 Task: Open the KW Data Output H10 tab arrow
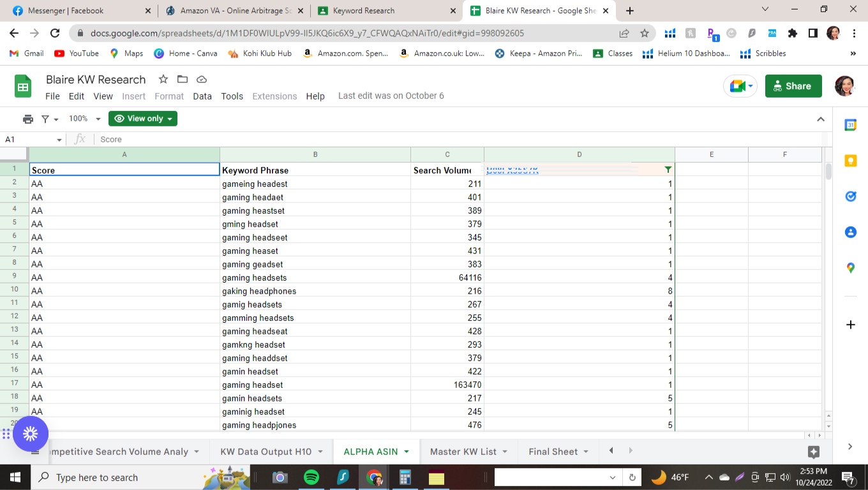[x=320, y=452]
